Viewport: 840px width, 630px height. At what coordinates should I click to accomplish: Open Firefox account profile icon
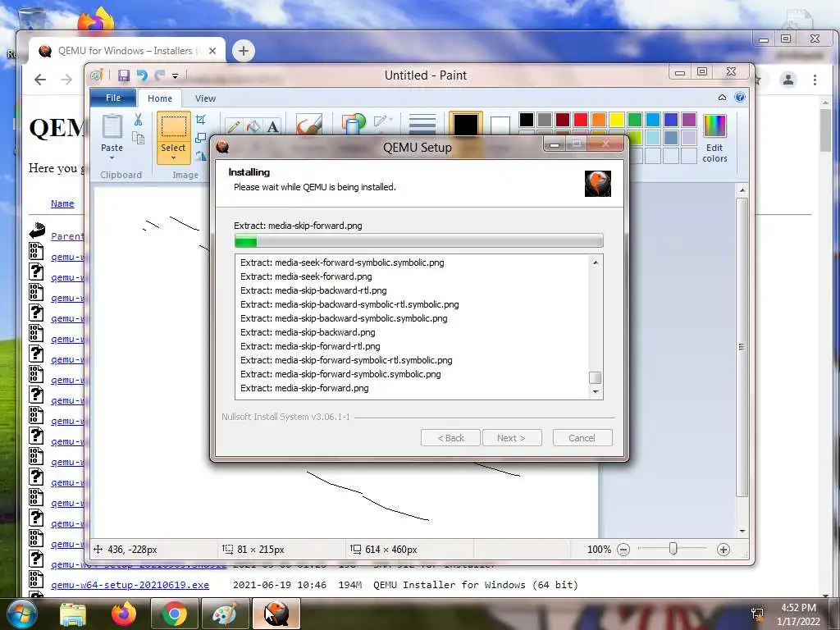(788, 80)
